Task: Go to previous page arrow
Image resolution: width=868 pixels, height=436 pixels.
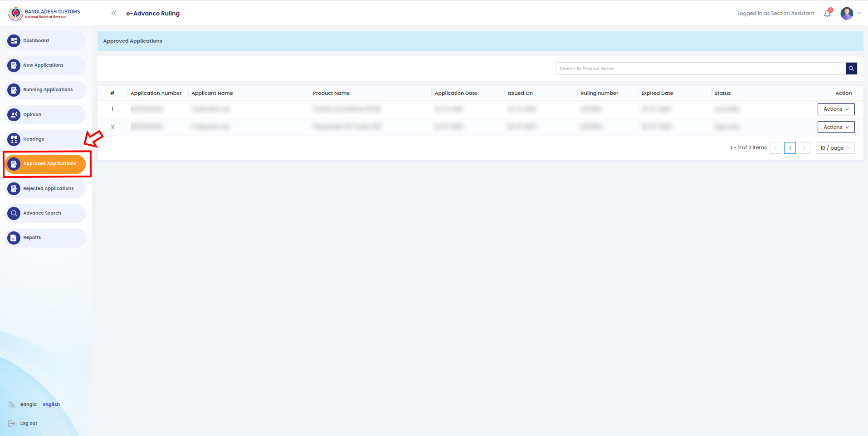Action: tap(775, 148)
